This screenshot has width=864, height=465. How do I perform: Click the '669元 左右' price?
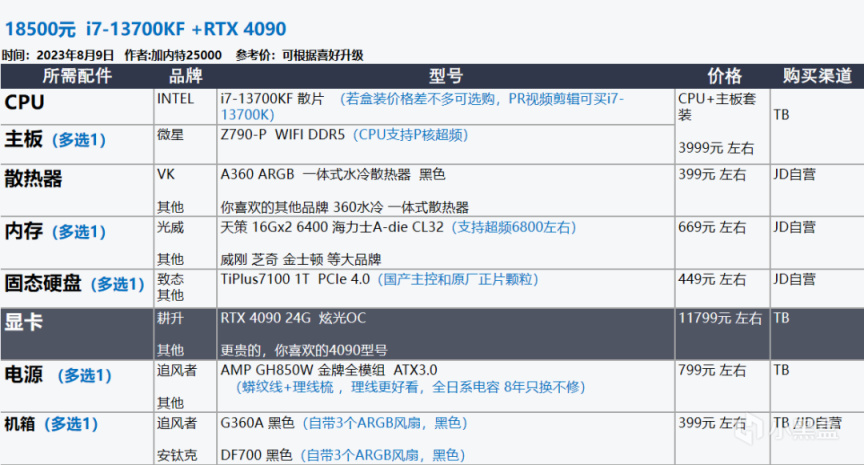coord(712,227)
